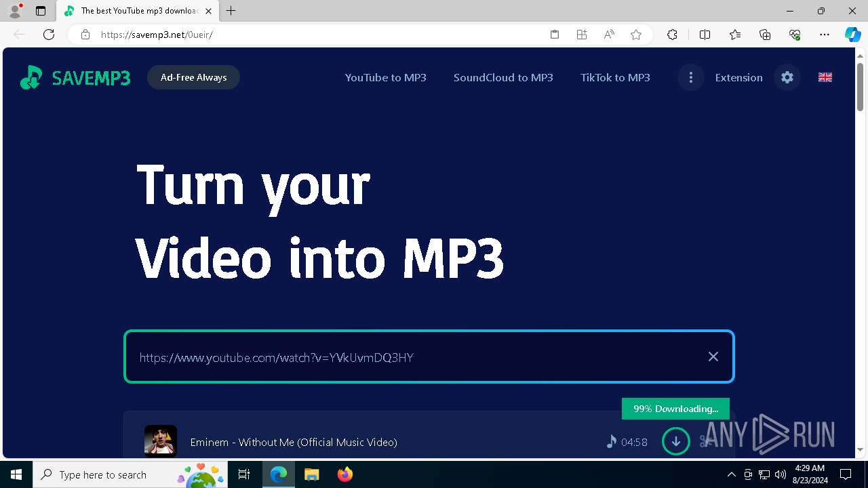
Task: Click the page vertical scrollbar thumb
Action: [x=860, y=85]
